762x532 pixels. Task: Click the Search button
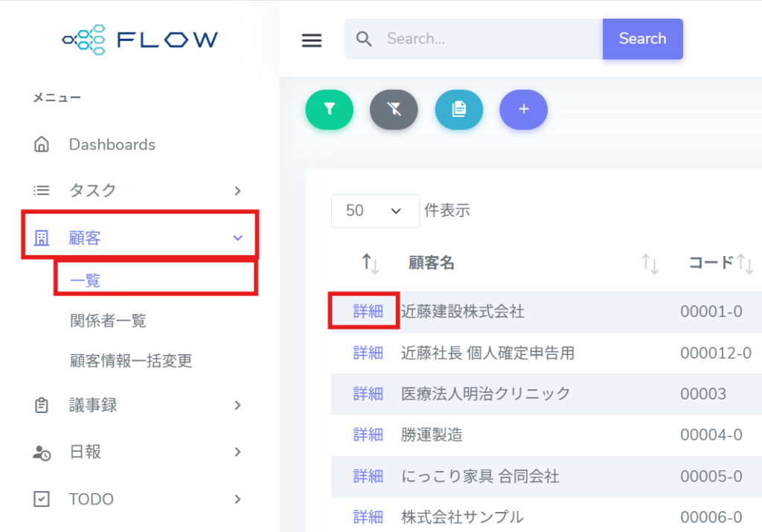(642, 39)
